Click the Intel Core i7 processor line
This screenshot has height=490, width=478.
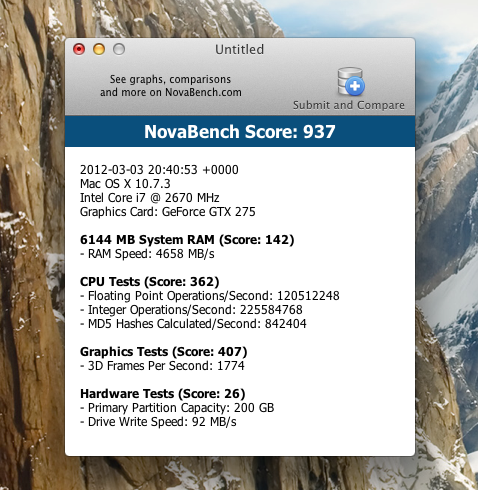pos(150,198)
